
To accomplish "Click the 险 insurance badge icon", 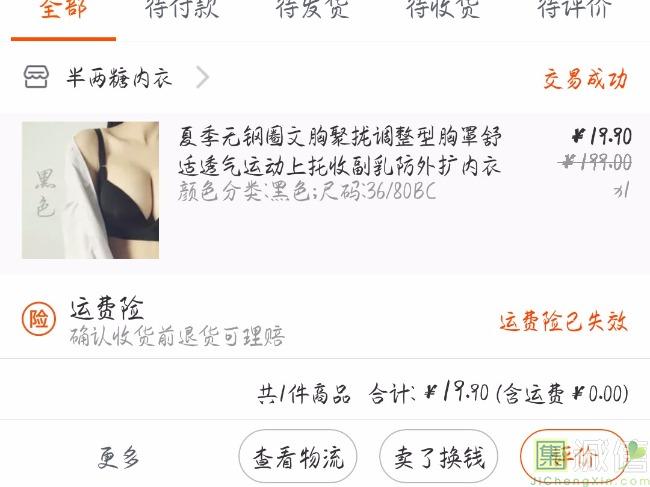I will tap(39, 320).
